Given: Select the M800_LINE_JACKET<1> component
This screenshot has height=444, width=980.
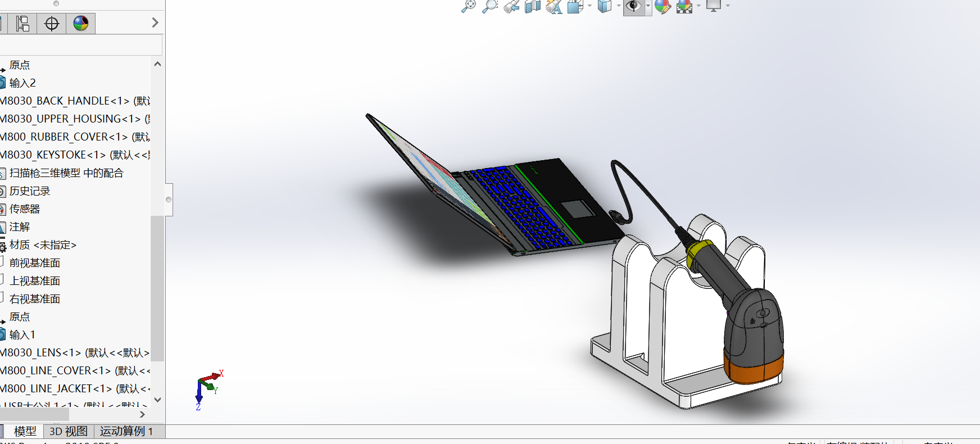Looking at the screenshot, I should pyautogui.click(x=75, y=389).
